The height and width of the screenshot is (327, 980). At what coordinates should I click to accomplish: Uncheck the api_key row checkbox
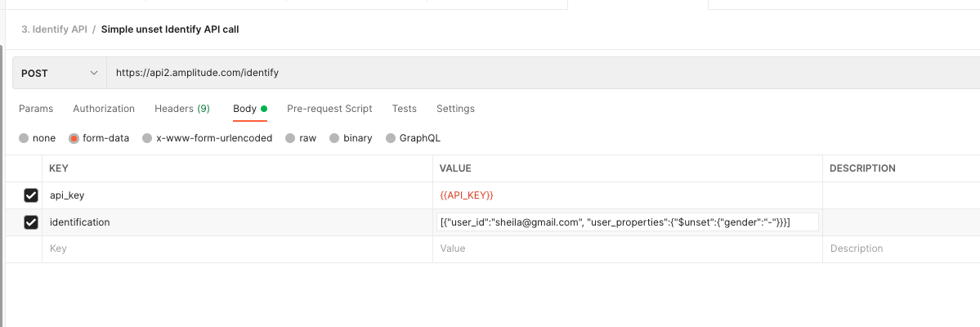point(31,195)
